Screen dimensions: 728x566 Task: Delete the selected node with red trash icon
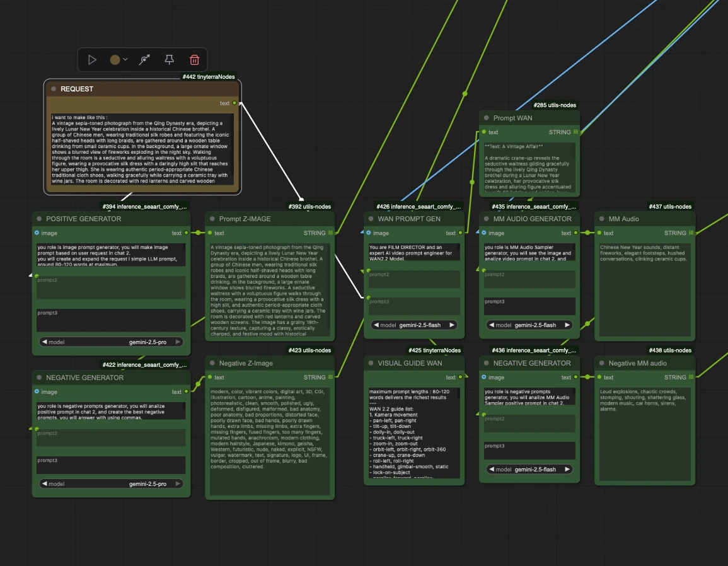pyautogui.click(x=194, y=60)
